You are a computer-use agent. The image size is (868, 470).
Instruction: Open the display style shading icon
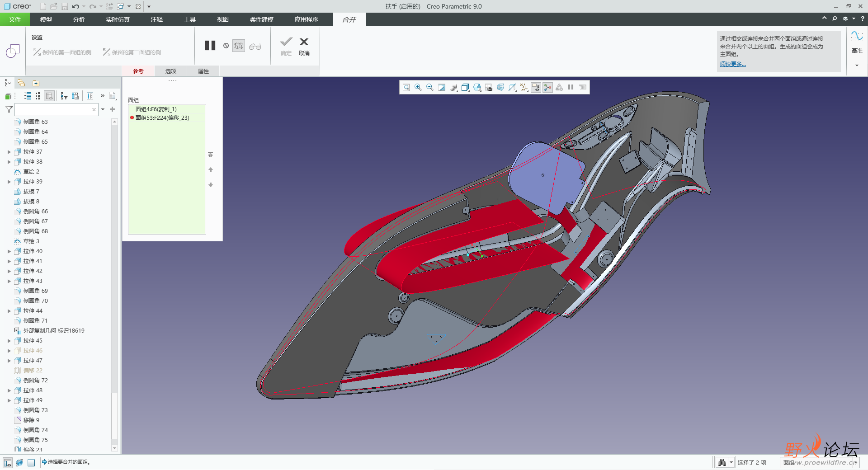pos(453,87)
